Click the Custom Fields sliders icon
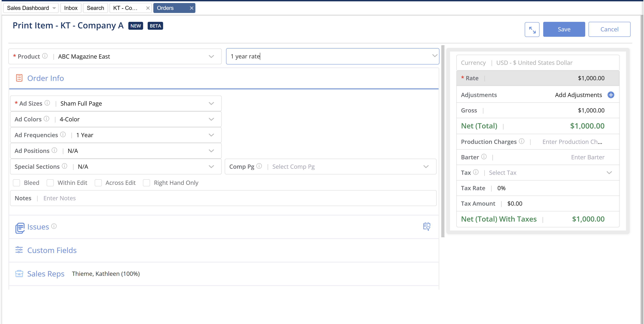The height and width of the screenshot is (324, 644). pos(19,250)
